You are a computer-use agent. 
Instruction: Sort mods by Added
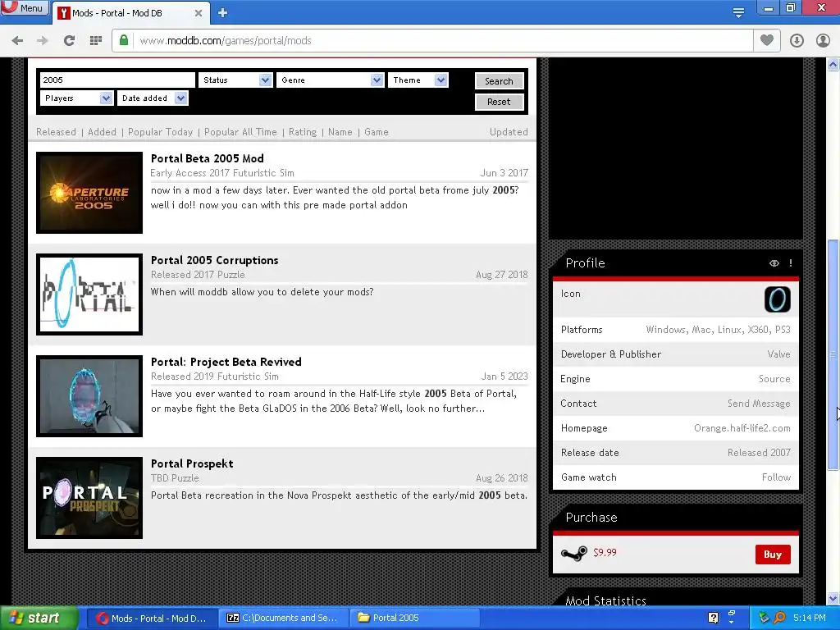pyautogui.click(x=102, y=132)
